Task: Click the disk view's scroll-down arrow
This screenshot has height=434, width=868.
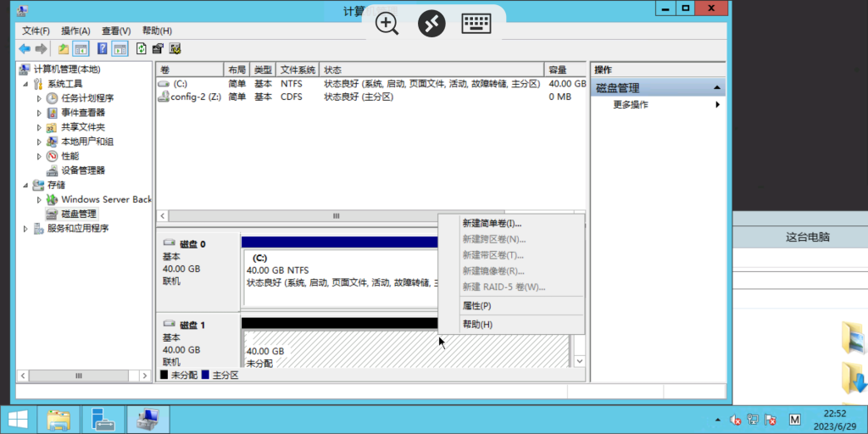Action: (580, 361)
